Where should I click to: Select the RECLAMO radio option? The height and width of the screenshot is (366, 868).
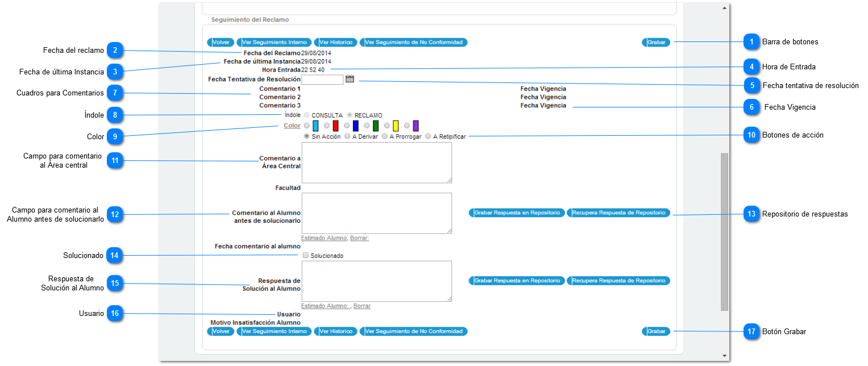350,115
